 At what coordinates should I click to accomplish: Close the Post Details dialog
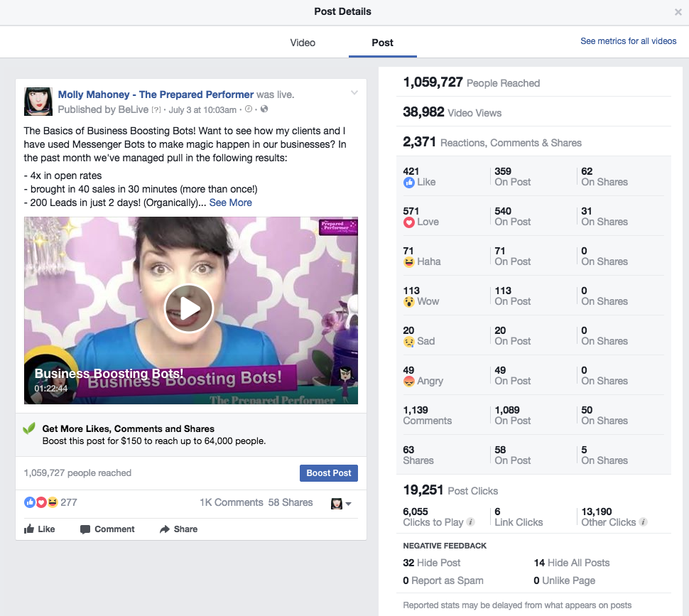(678, 12)
